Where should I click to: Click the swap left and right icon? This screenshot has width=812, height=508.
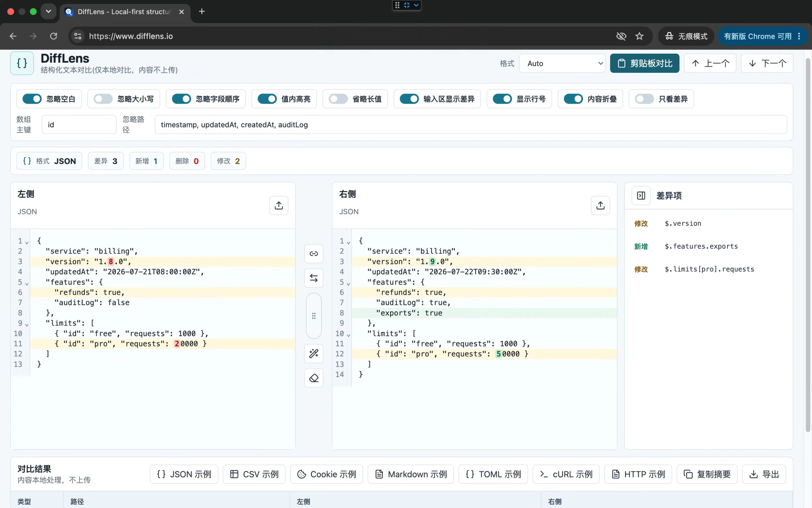(x=314, y=278)
